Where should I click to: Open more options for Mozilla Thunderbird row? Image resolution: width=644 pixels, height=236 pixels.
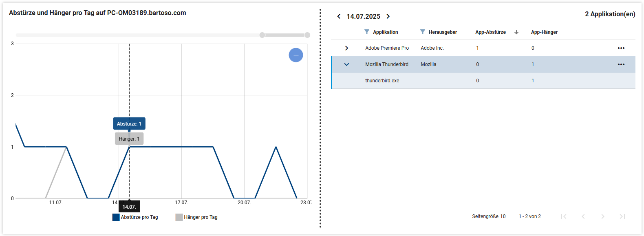621,64
